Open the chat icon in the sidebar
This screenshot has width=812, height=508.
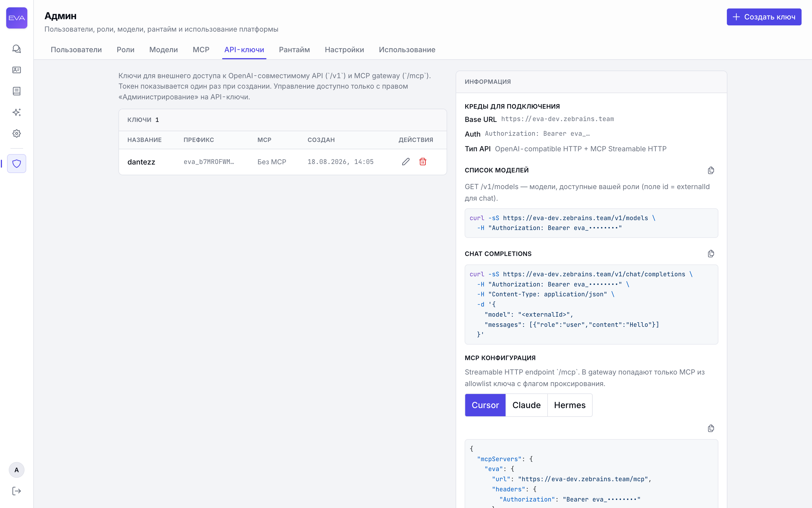point(16,49)
